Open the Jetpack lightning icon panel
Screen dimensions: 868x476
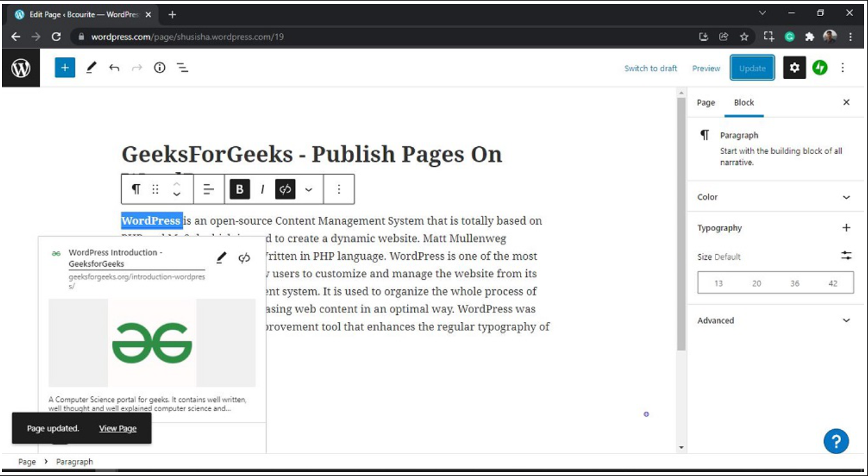(x=820, y=67)
